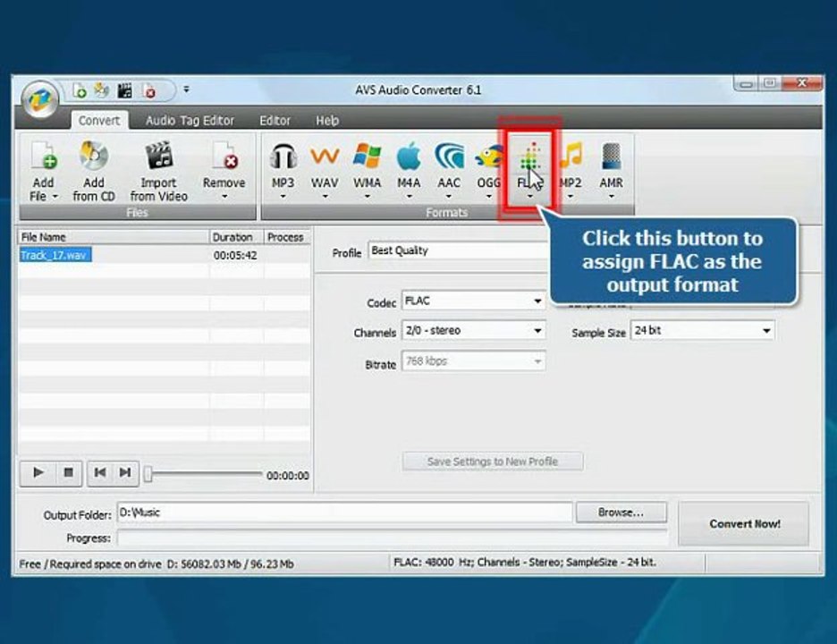Open the Profile Best Quality field

click(x=459, y=251)
